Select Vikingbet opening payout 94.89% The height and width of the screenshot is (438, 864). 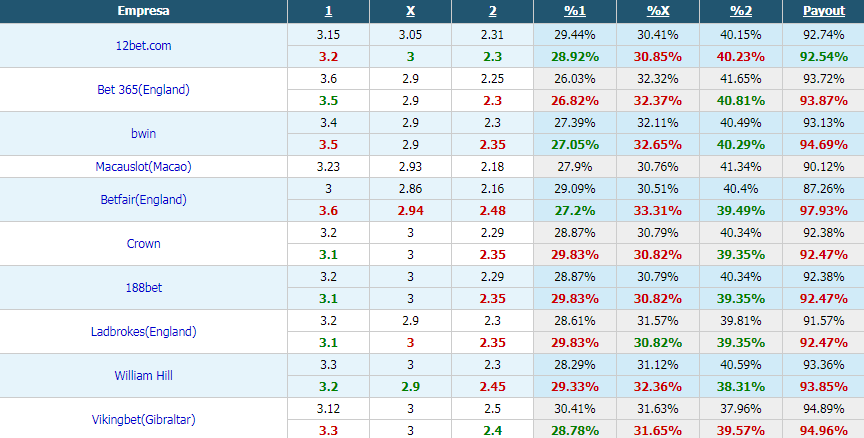(824, 409)
